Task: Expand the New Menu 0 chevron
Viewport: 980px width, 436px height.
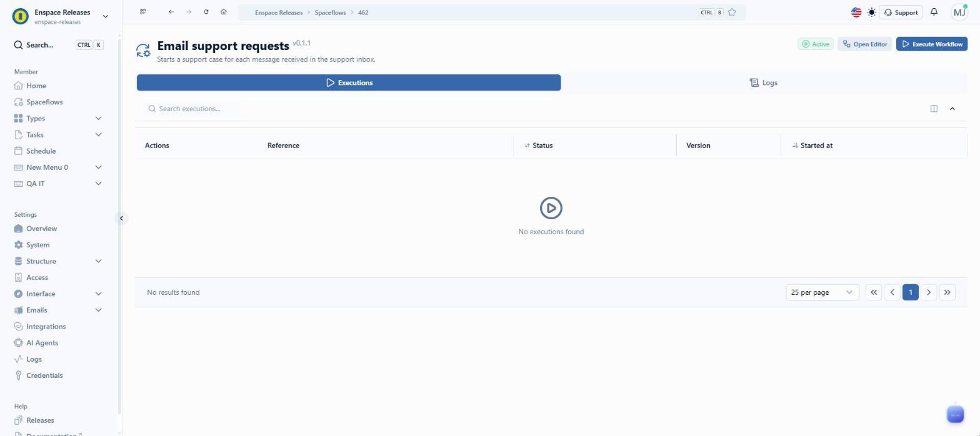Action: (98, 167)
